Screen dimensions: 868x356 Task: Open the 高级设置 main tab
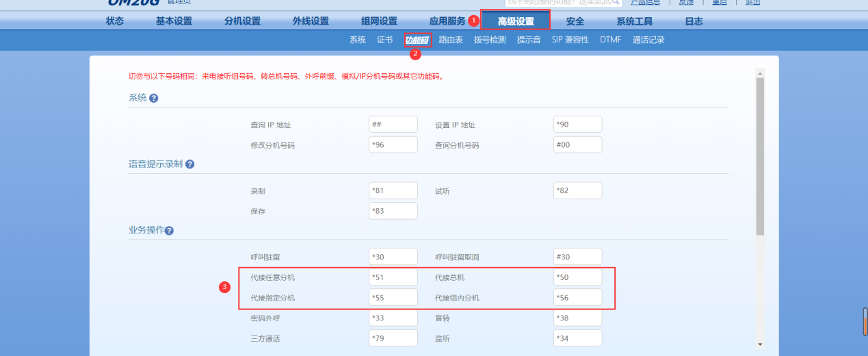(516, 21)
